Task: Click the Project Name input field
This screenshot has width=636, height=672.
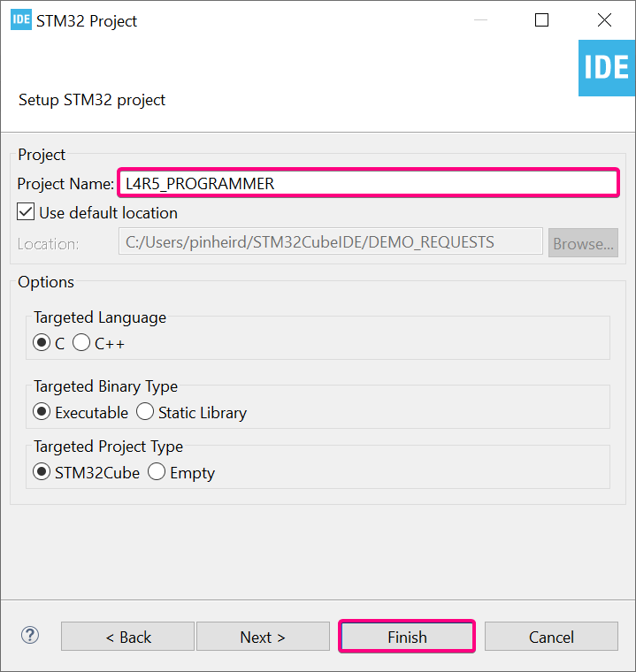Action: (x=368, y=183)
